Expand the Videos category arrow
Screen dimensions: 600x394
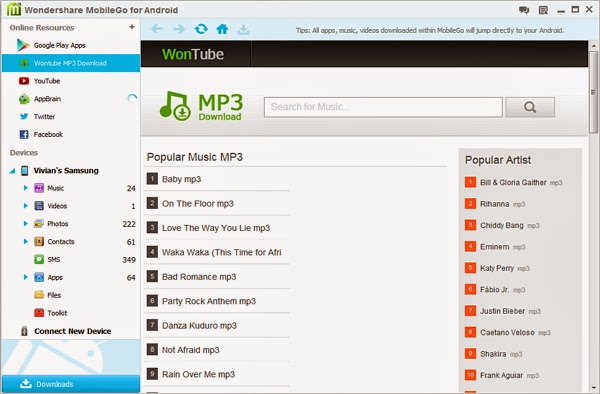[x=26, y=206]
